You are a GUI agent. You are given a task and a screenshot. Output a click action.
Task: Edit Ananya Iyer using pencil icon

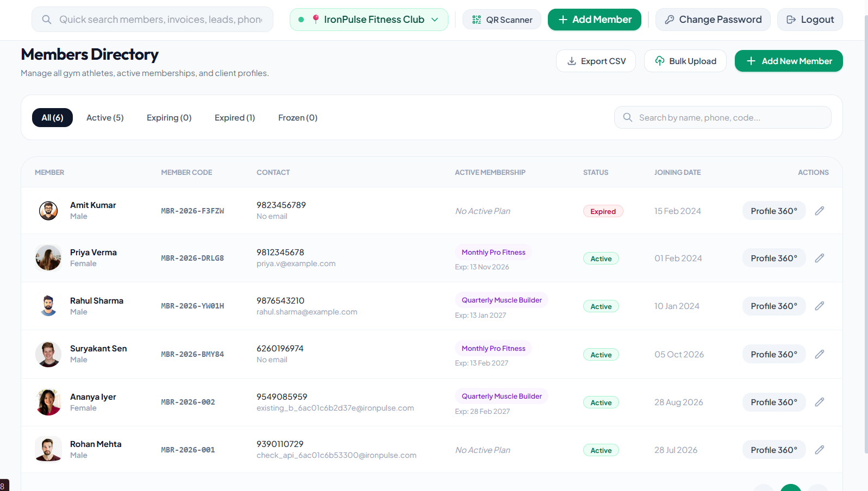tap(820, 402)
